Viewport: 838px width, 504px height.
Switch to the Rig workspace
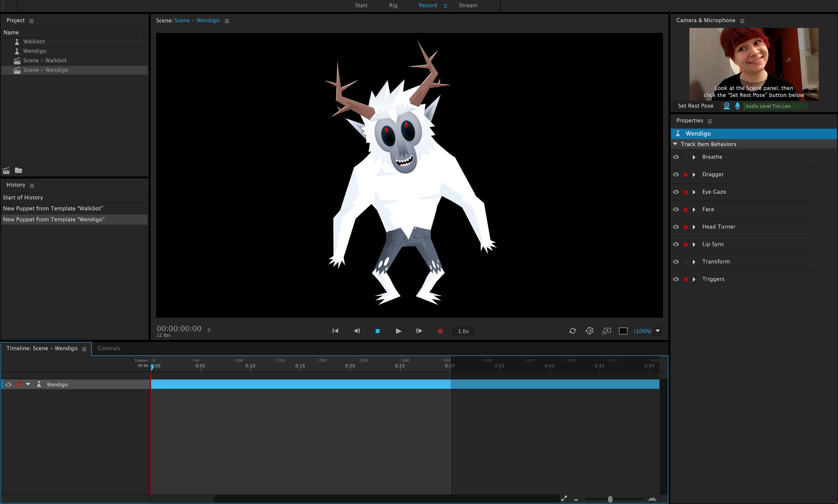coord(393,5)
